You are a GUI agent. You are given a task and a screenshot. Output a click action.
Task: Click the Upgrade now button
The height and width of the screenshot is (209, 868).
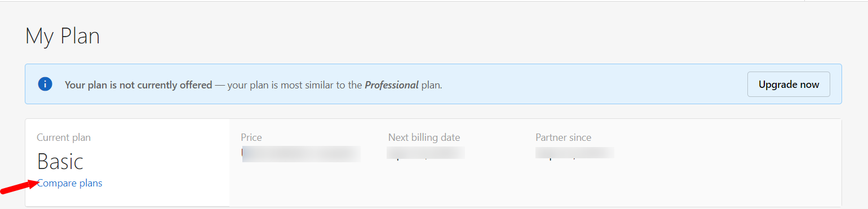[x=789, y=85]
